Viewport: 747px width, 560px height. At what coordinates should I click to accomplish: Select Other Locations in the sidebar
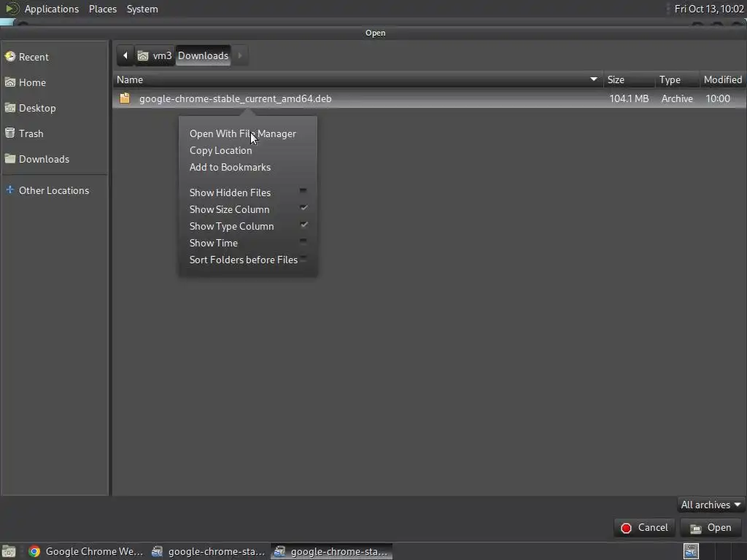[x=54, y=190]
